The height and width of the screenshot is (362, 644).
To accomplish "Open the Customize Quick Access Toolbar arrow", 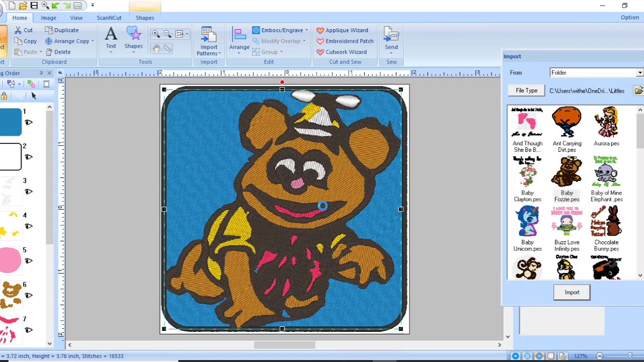I will click(x=93, y=6).
